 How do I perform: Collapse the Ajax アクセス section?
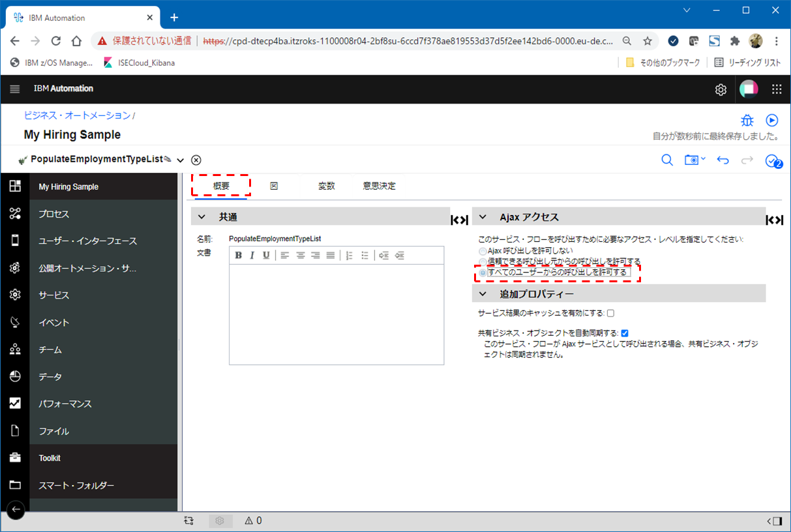click(483, 217)
